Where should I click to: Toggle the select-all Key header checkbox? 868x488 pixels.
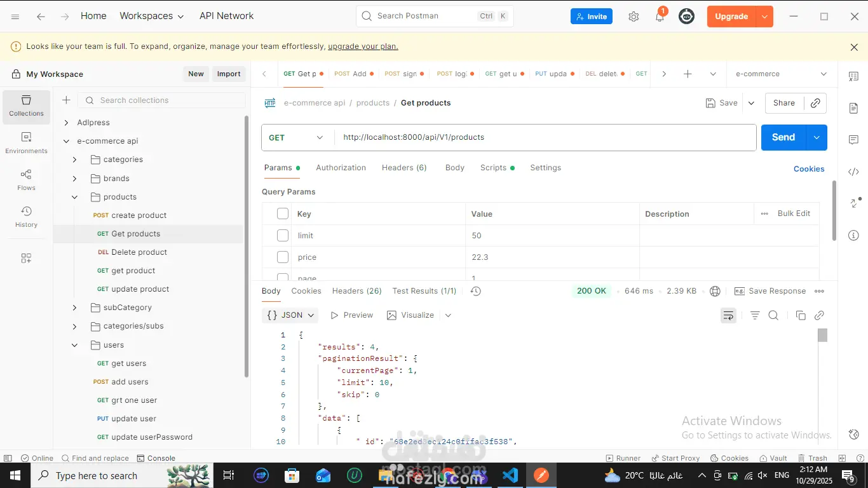[x=283, y=214]
